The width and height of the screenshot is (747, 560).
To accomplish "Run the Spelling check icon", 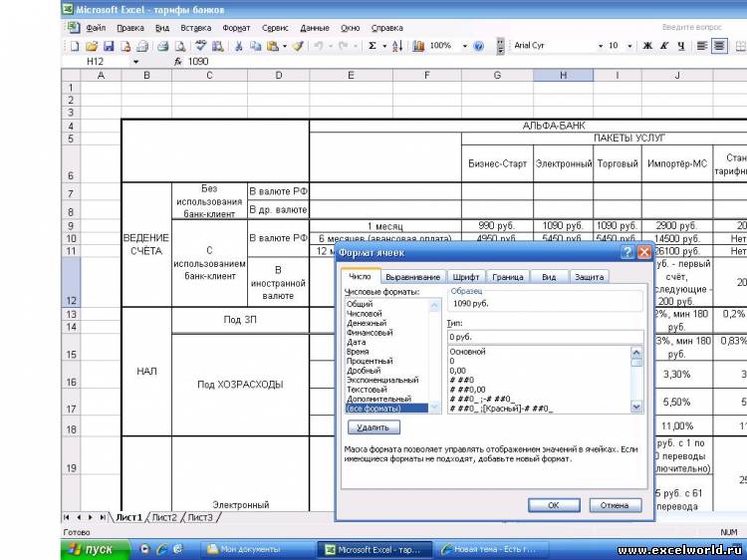I will pyautogui.click(x=200, y=46).
